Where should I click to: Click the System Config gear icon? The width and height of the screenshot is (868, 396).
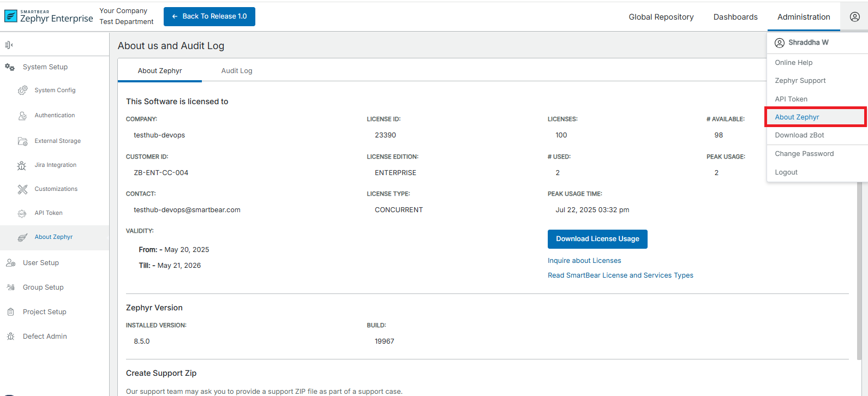[x=22, y=91]
